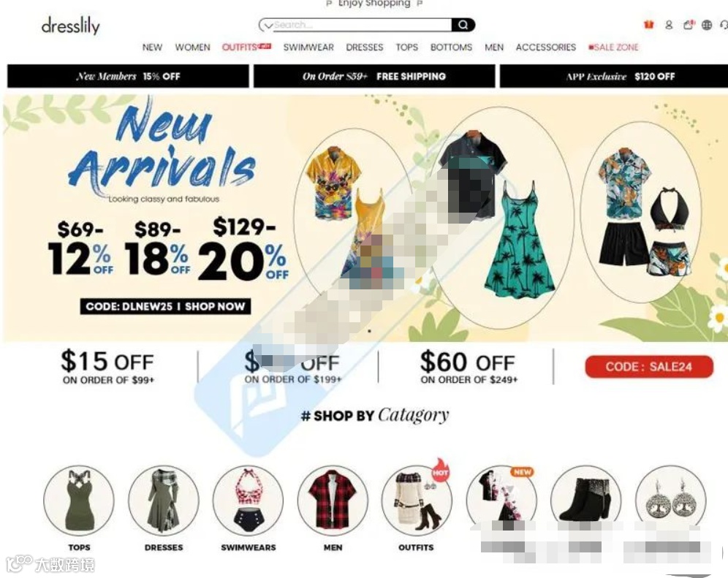The width and height of the screenshot is (728, 578).
Task: Go to the SALE ZONE menu
Action: click(x=613, y=47)
